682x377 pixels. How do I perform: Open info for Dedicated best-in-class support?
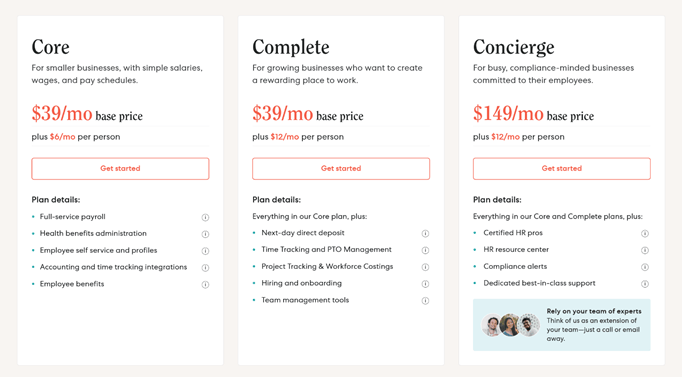click(x=645, y=284)
